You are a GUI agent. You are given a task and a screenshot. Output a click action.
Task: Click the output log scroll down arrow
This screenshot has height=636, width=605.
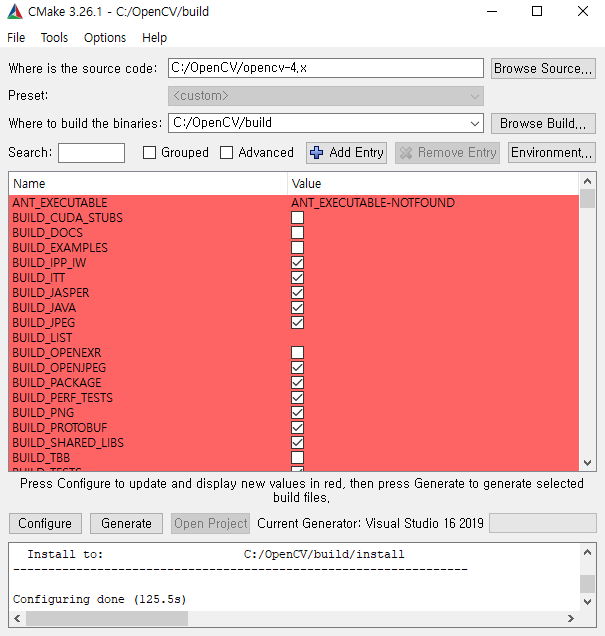click(x=587, y=602)
